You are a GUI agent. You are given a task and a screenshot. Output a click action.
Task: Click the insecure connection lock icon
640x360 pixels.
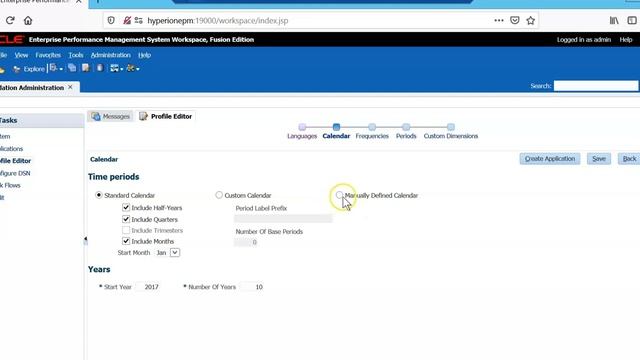click(x=127, y=20)
